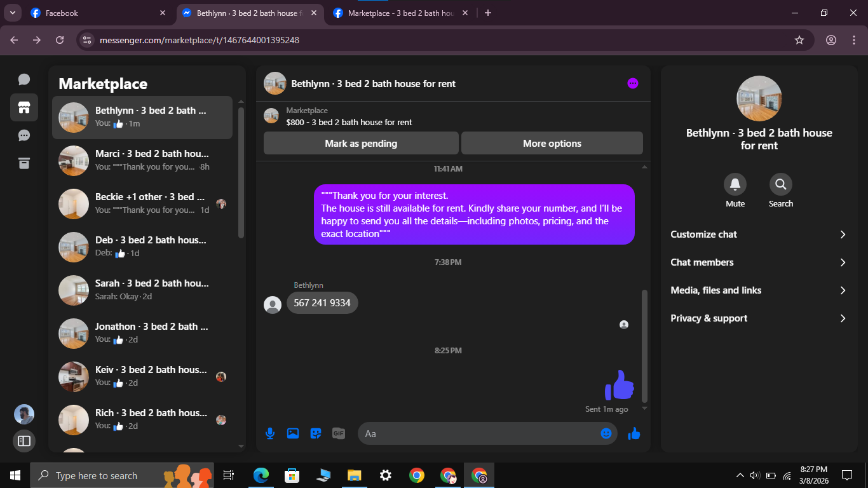Screen dimensions: 868x488
Task: Click More options button
Action: pos(552,144)
